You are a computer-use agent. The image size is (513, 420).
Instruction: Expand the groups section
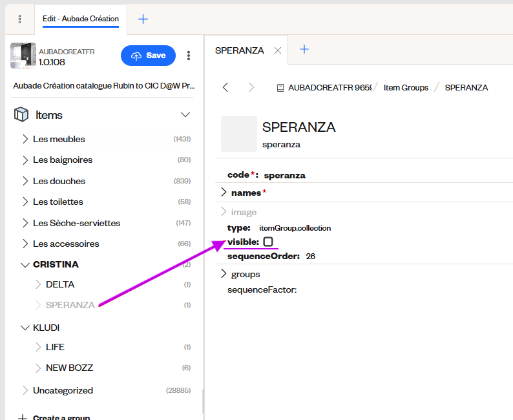tap(224, 273)
